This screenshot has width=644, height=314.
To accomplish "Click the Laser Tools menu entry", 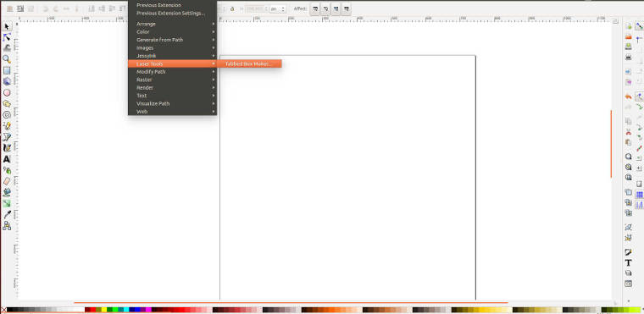I will (173, 63).
